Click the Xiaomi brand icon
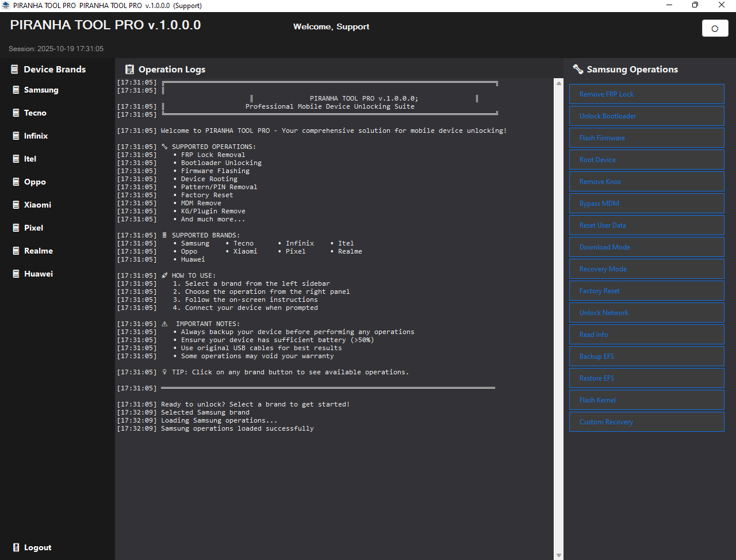736x560 pixels. coord(16,205)
